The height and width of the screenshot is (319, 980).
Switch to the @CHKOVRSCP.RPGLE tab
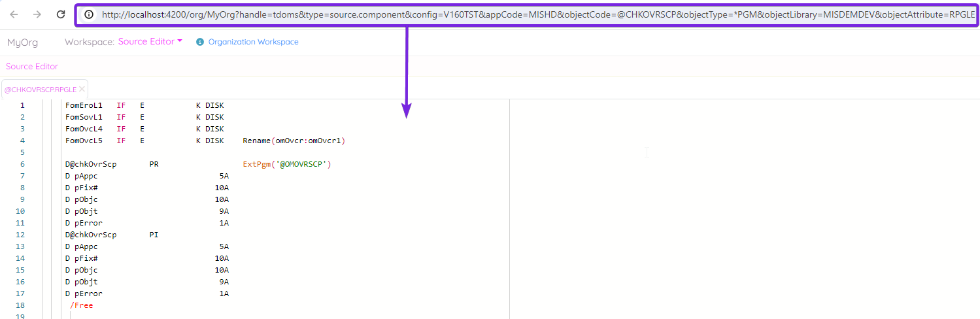point(41,90)
